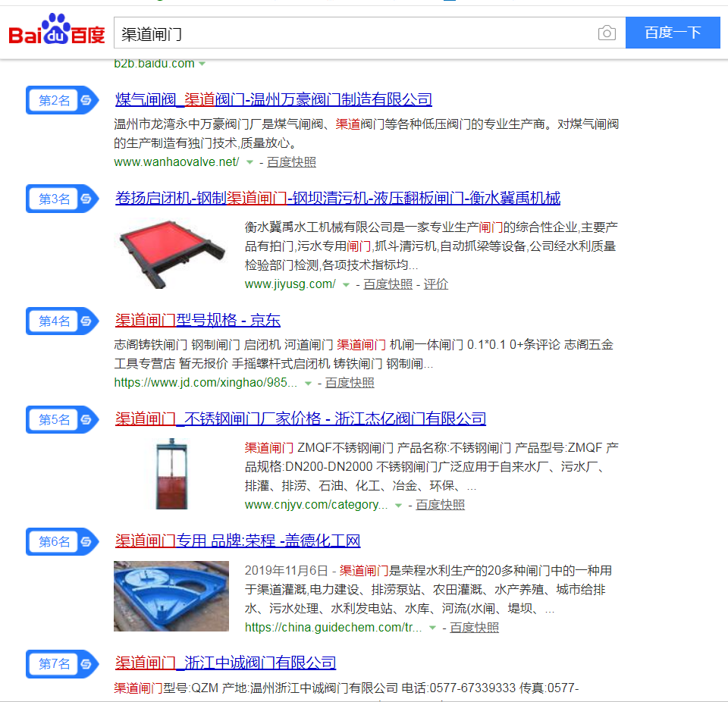Click the 百度一下 search button

(x=673, y=33)
